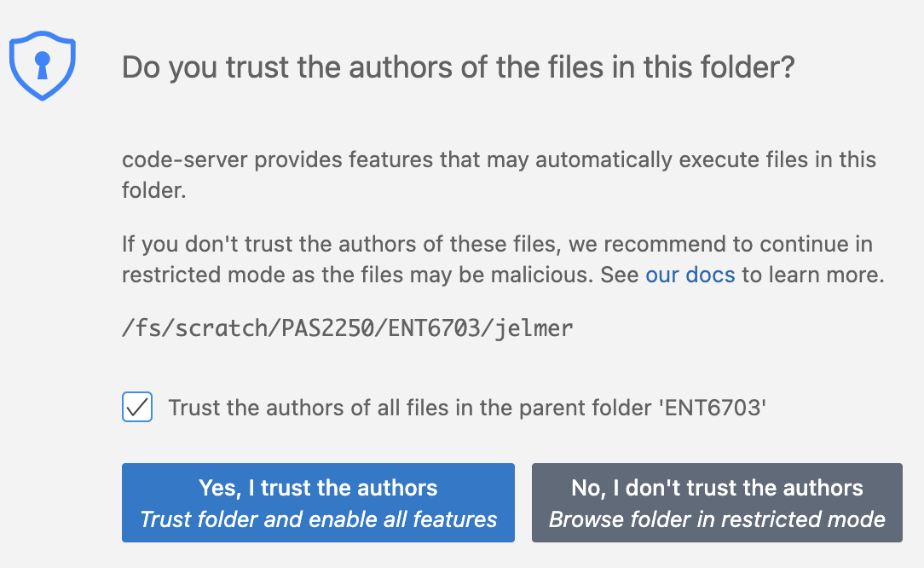Toggle the trust parent folder checkbox
Image resolution: width=924 pixels, height=568 pixels.
click(137, 407)
